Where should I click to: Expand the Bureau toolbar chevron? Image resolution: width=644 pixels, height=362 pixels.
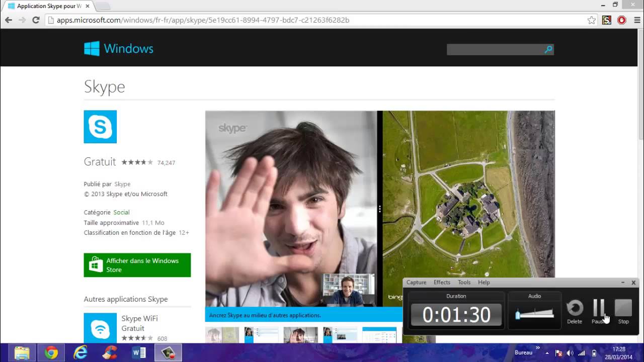[x=537, y=348]
